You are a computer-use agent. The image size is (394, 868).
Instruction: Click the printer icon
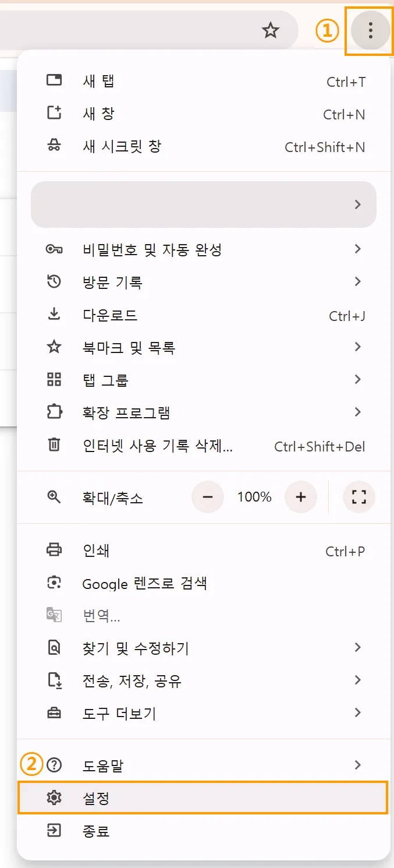coord(54,549)
